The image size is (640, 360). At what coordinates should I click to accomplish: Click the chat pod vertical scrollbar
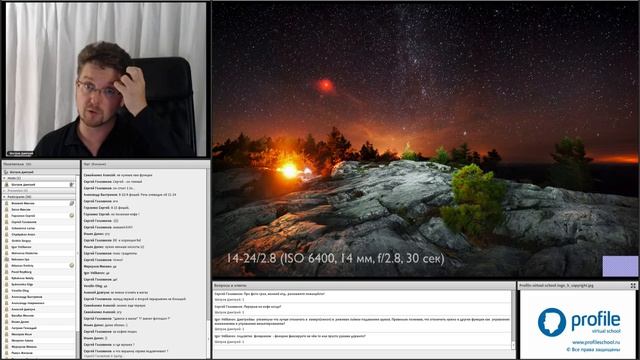pos(208,263)
